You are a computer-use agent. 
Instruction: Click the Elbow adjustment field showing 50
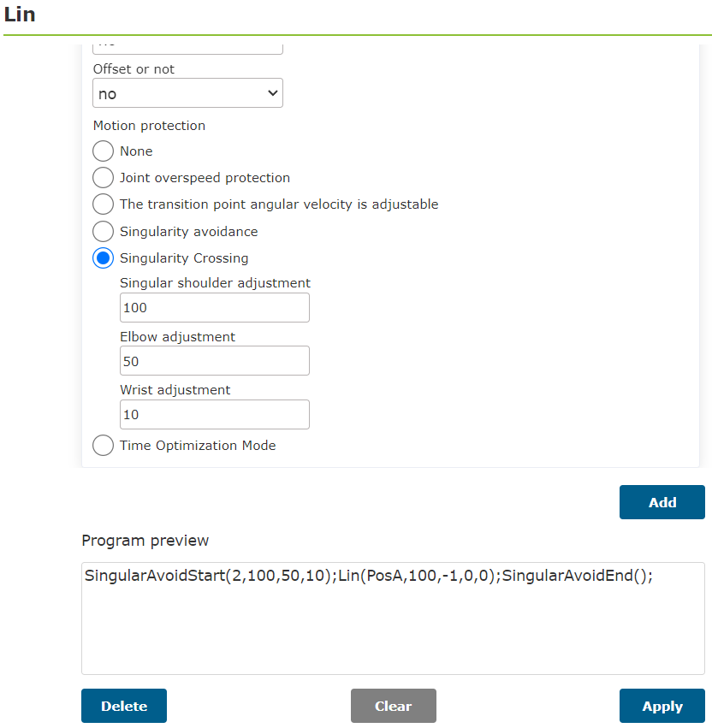(215, 361)
